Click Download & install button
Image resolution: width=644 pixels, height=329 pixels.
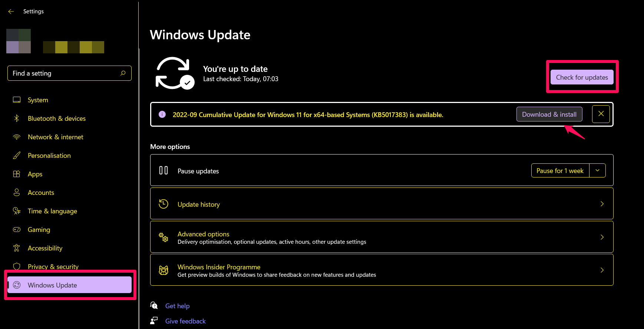549,114
